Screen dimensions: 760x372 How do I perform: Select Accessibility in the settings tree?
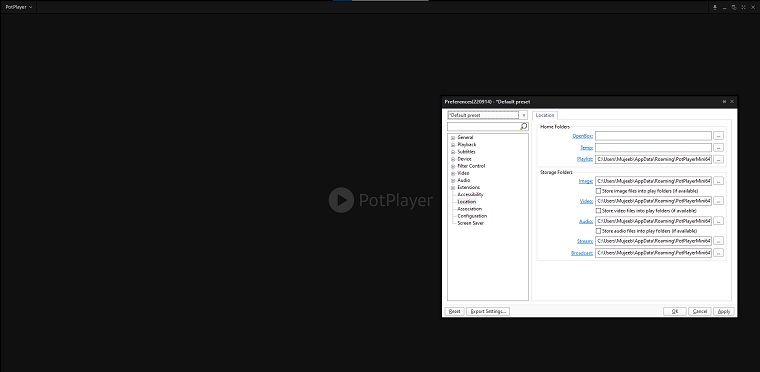470,194
